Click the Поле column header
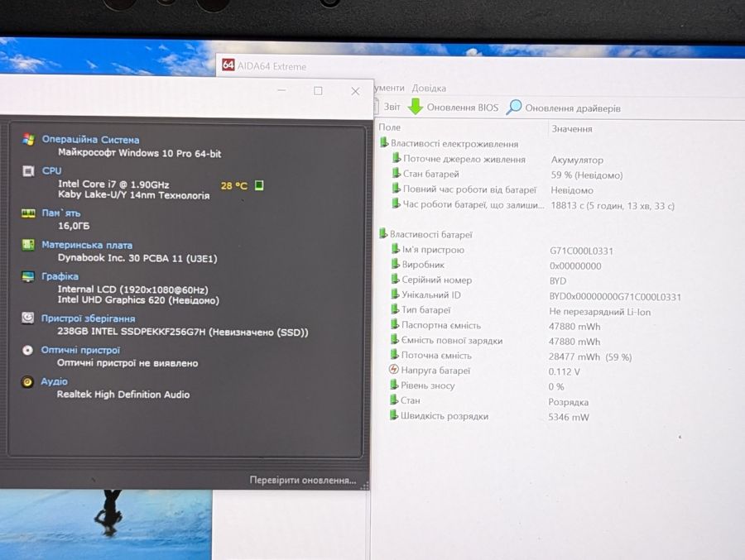The height and width of the screenshot is (560, 745). point(390,127)
